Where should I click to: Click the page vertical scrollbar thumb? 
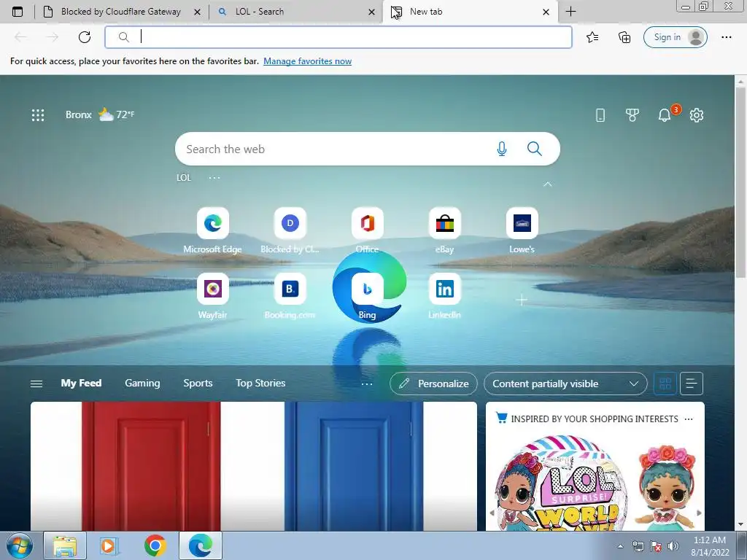741,182
